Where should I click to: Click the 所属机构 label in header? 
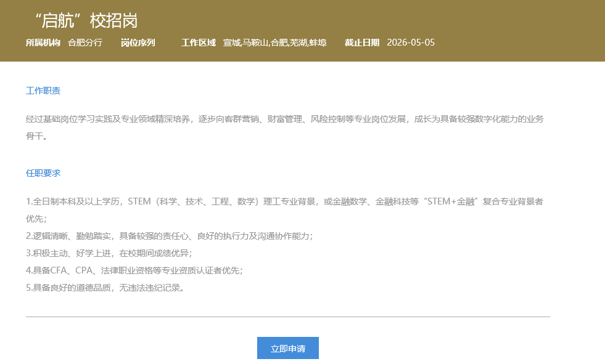43,43
